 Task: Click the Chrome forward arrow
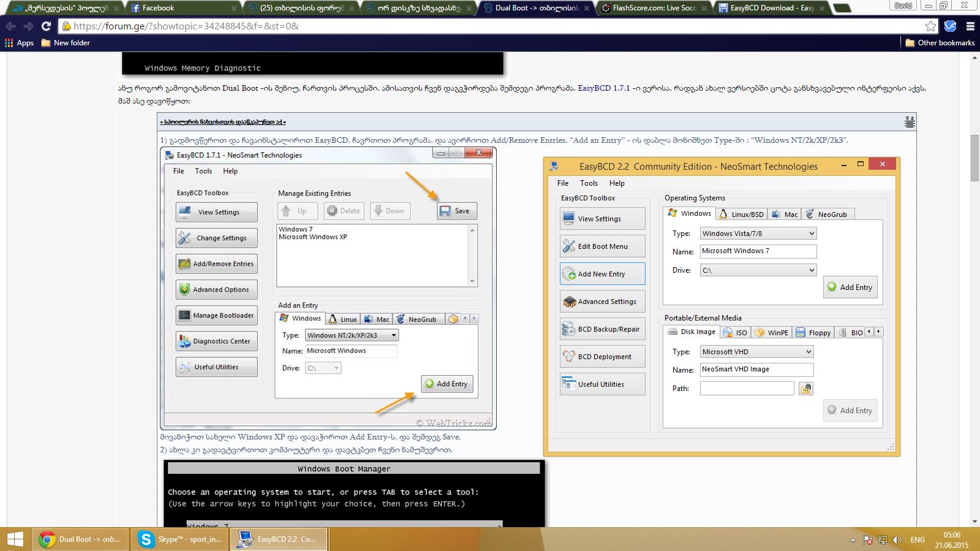[x=28, y=26]
